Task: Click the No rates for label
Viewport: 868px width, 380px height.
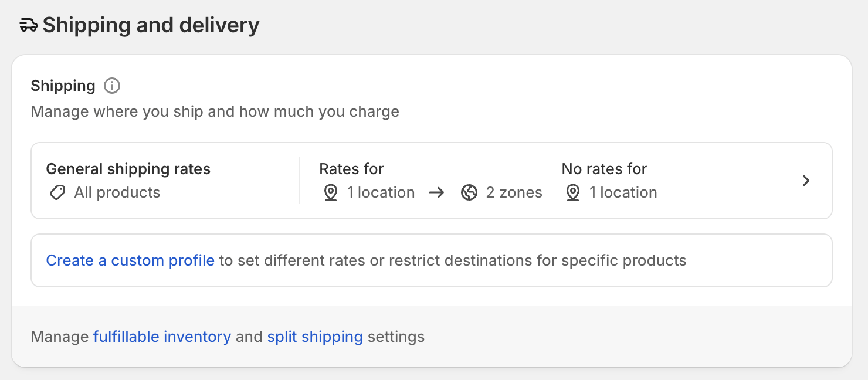Action: (x=604, y=169)
